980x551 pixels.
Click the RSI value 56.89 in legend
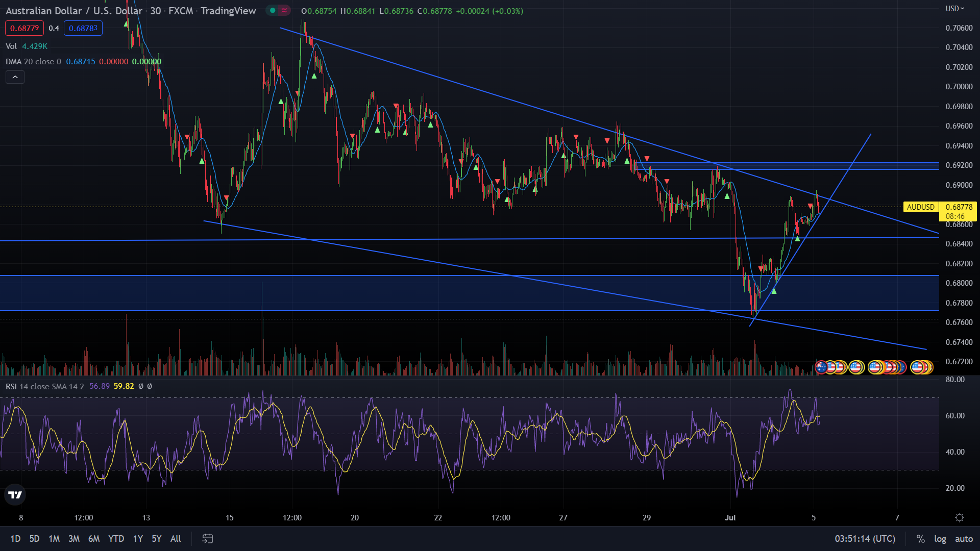[x=100, y=386]
